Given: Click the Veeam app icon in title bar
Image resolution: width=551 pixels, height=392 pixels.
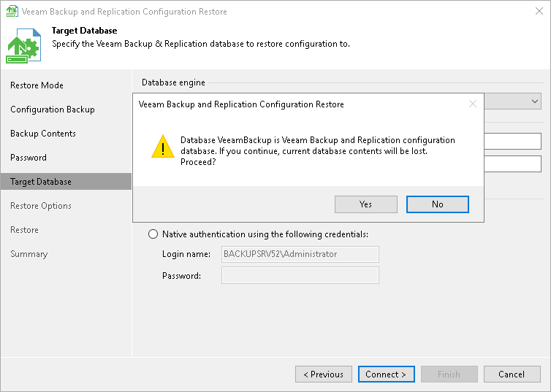Looking at the screenshot, I should coord(12,11).
